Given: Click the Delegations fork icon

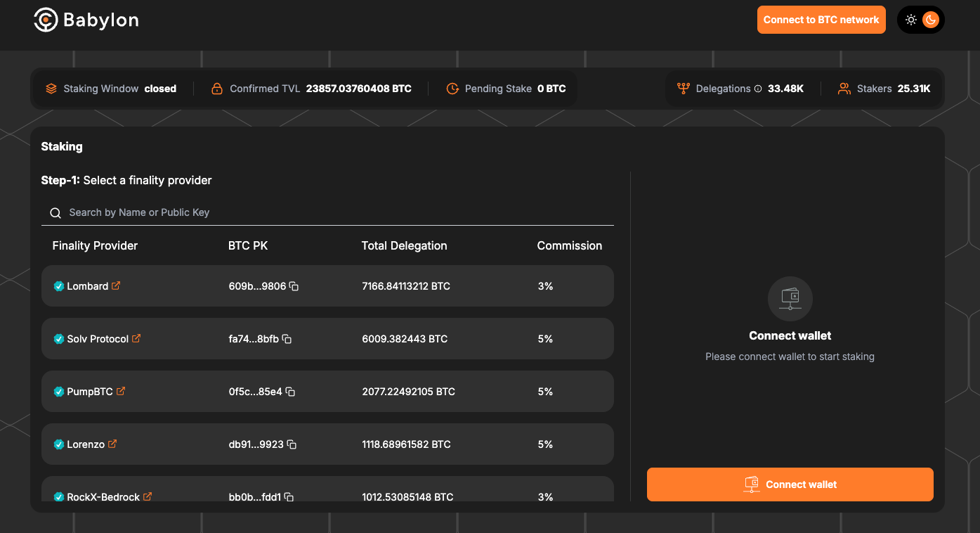Looking at the screenshot, I should point(683,89).
